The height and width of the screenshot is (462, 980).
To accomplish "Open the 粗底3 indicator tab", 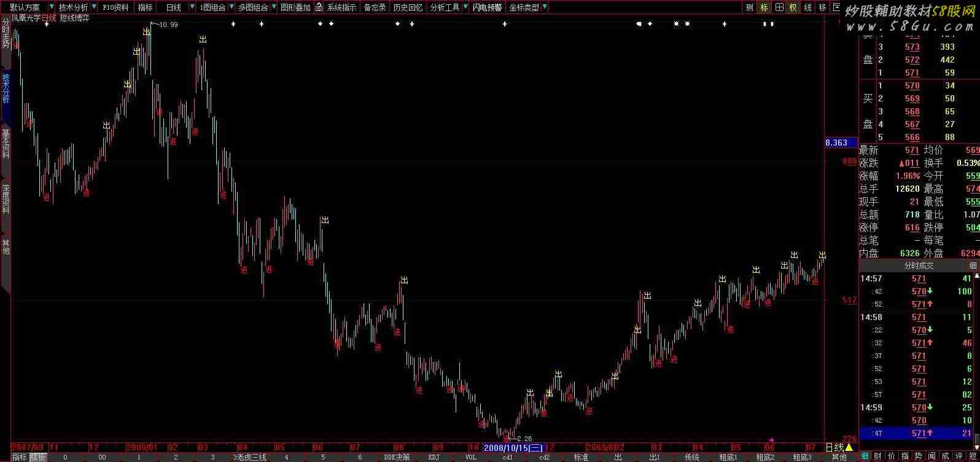I will [x=802, y=457].
